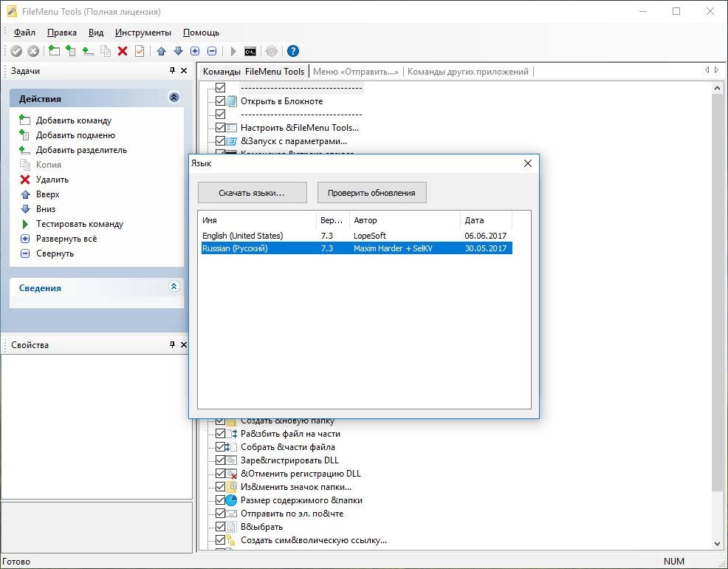Click the red X delete toolbar icon
728x569 pixels.
click(x=123, y=51)
